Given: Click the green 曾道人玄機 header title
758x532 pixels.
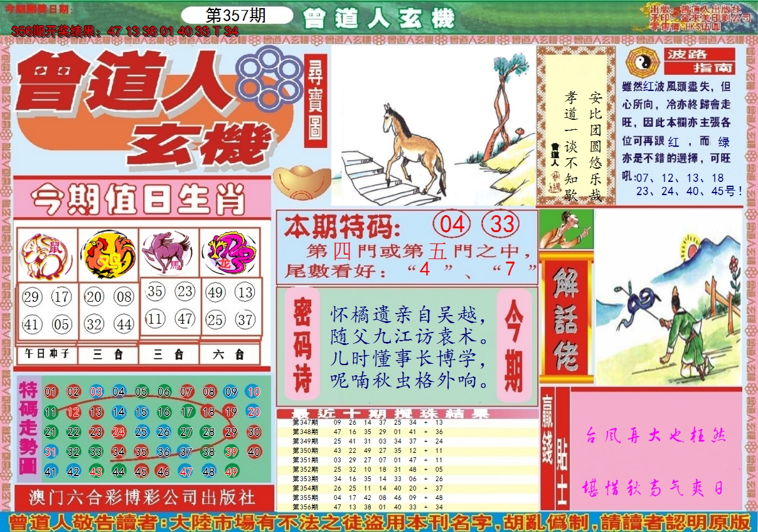Looking at the screenshot, I should click(x=378, y=19).
